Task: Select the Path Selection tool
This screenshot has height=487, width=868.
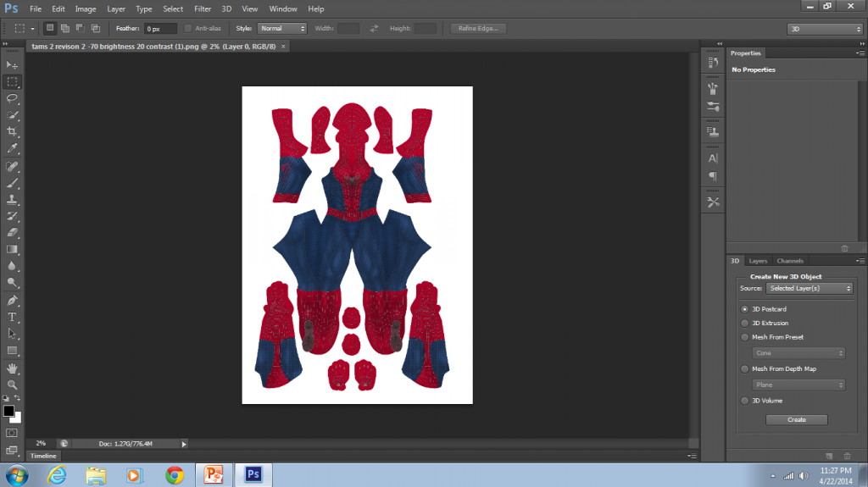Action: tap(12, 334)
